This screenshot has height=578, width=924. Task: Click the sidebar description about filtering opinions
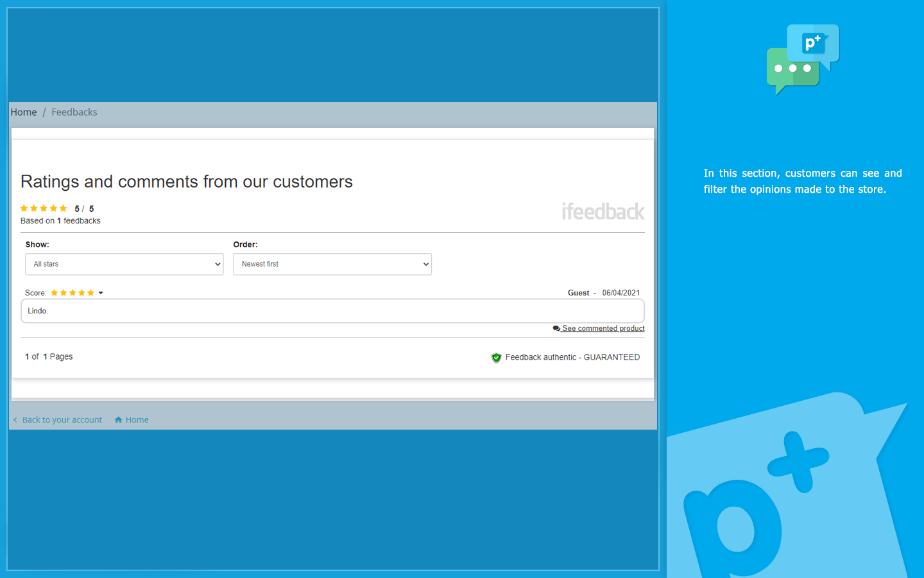803,181
